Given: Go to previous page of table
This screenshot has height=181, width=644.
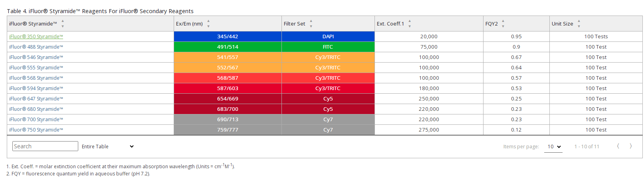Looking at the screenshot, I should pos(618,146).
